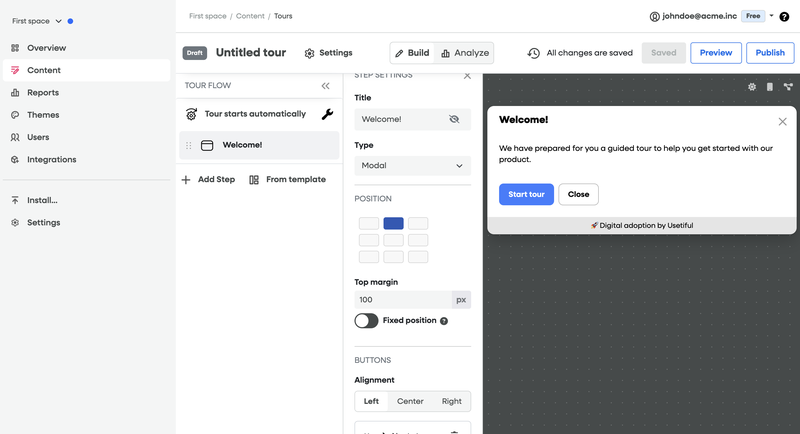This screenshot has height=434, width=800.
Task: Open tour Settings next to Untitled tour
Action: pos(328,53)
